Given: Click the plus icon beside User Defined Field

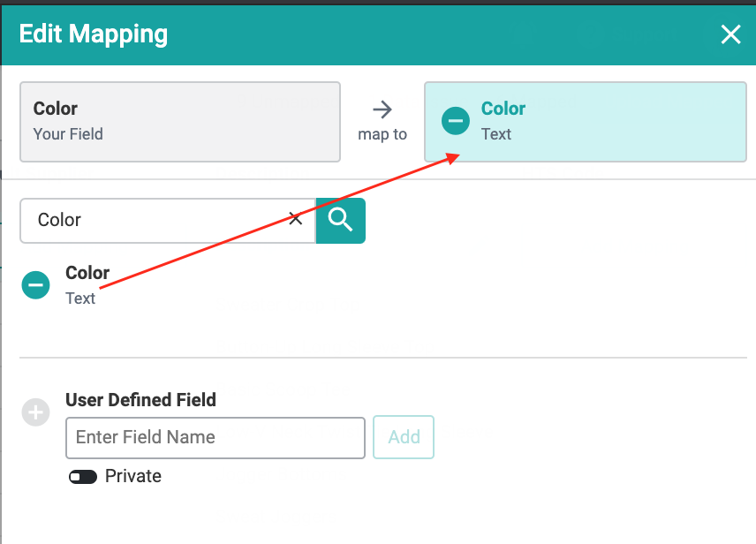Looking at the screenshot, I should (x=36, y=412).
